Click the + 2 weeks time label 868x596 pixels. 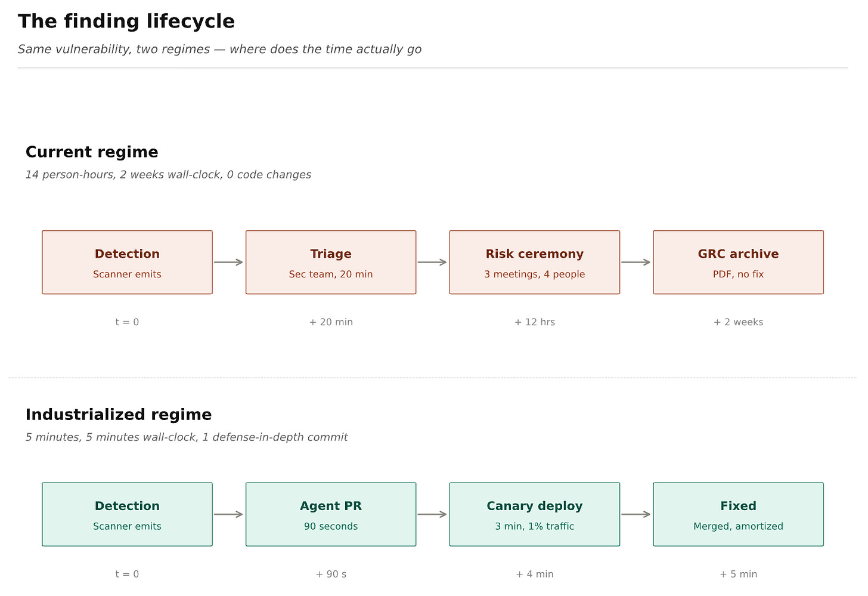pos(738,322)
